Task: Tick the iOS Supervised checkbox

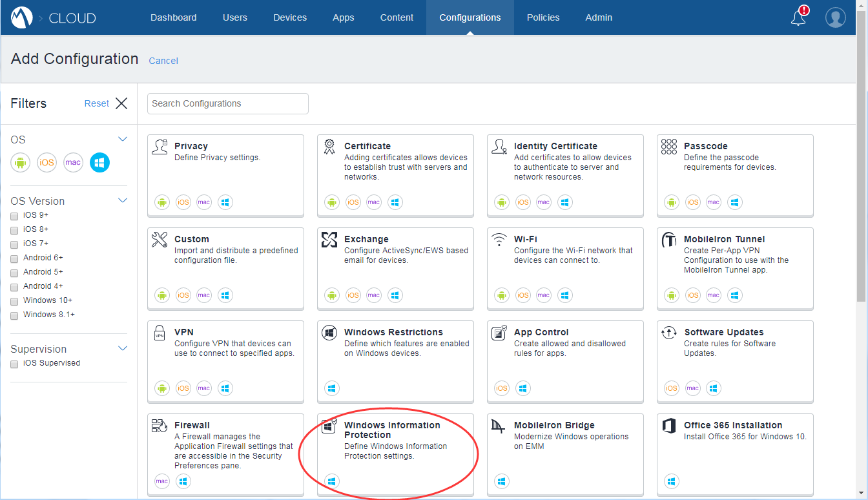Action: 14,364
